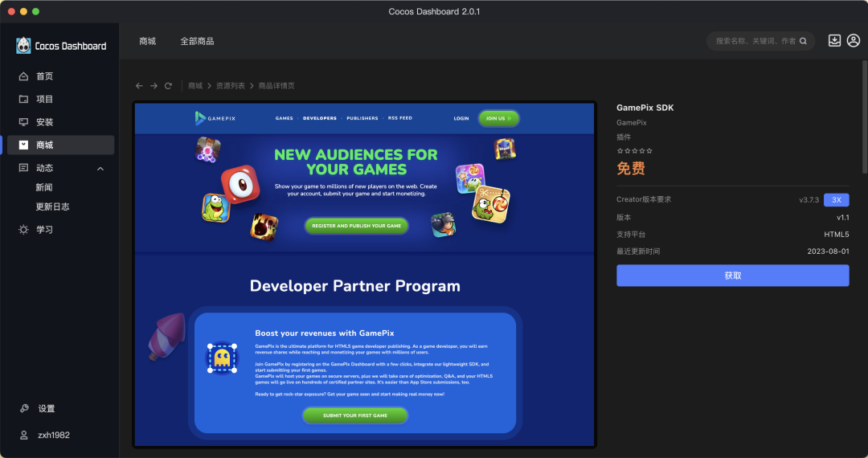The image size is (868, 458).
Task: Click PUBLISHERS in the preview navigation
Action: point(362,118)
